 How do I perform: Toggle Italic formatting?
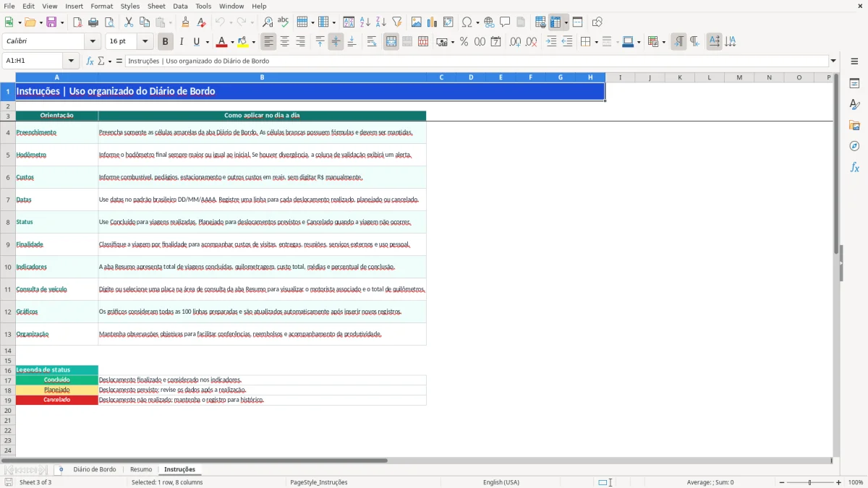(182, 42)
